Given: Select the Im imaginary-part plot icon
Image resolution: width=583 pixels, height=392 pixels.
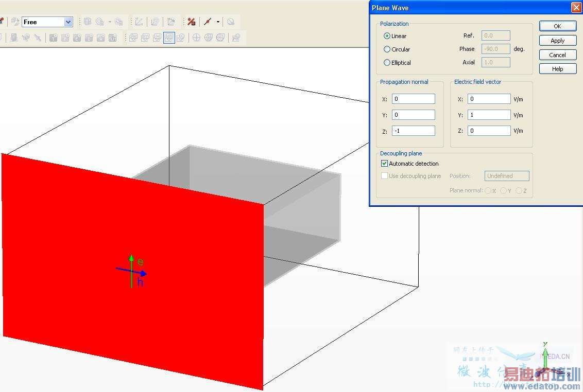Looking at the screenshot, I should point(145,38).
